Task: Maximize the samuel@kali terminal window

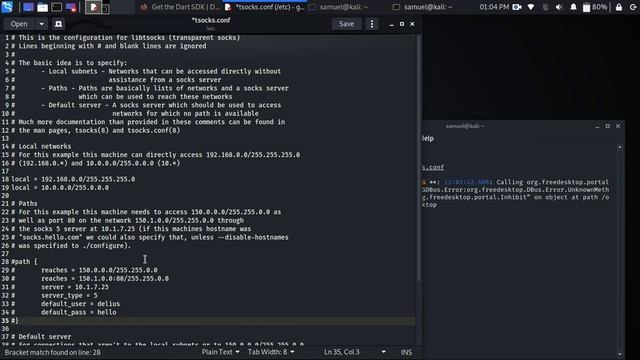Action: coord(607,126)
